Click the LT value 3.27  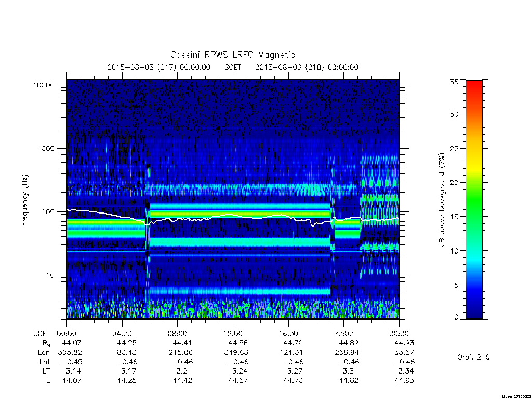click(296, 371)
